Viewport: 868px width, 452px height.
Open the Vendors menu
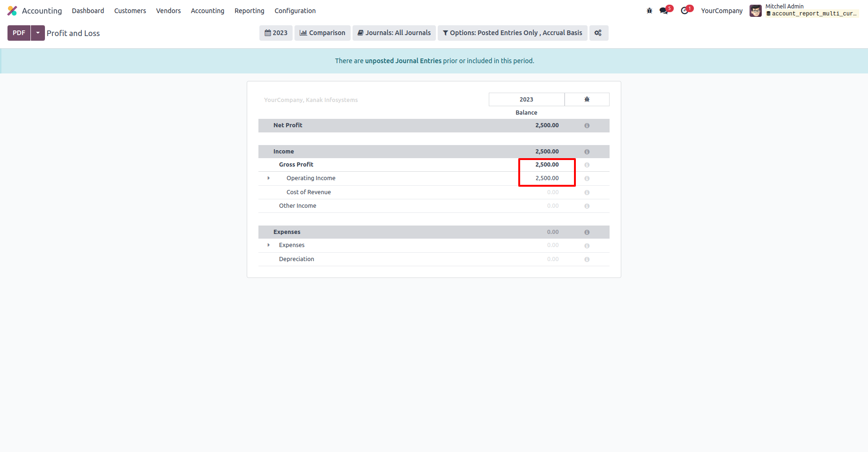point(169,11)
